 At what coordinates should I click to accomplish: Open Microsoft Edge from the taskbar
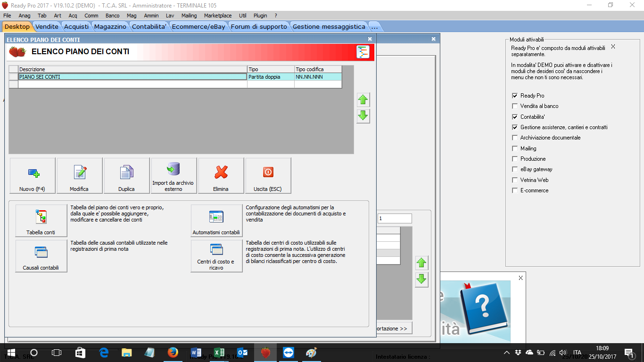pyautogui.click(x=104, y=353)
